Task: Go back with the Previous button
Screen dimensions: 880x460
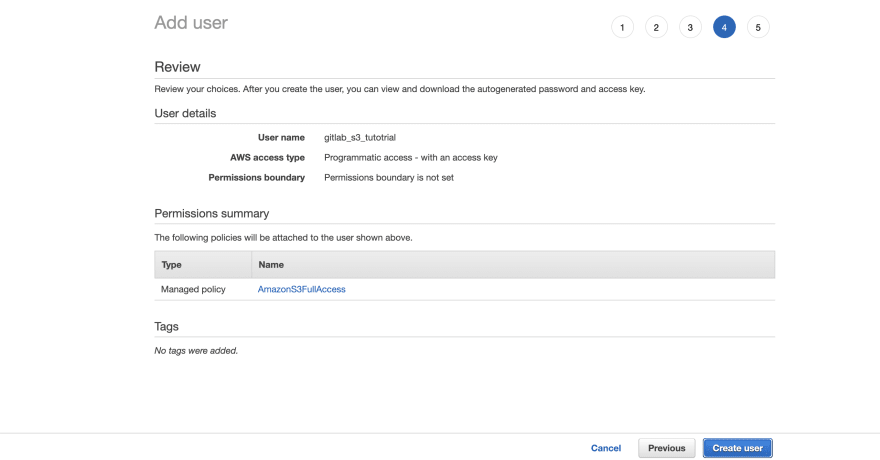Action: point(667,448)
